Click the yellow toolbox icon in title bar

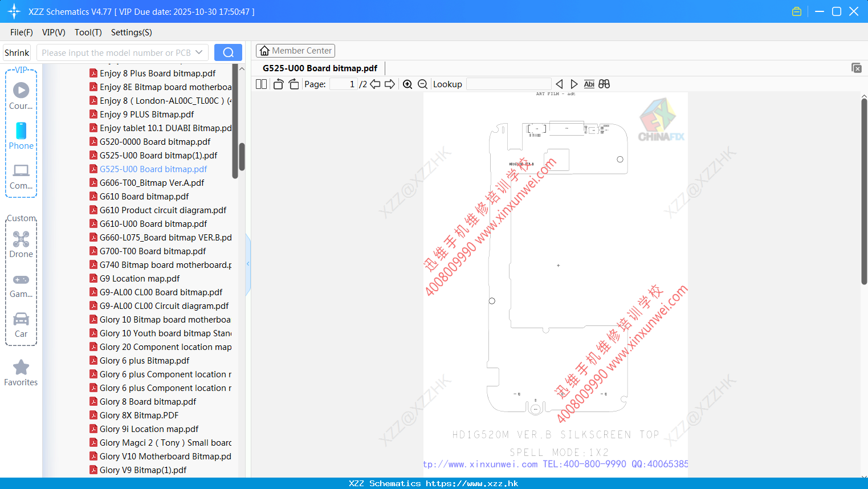pos(797,11)
